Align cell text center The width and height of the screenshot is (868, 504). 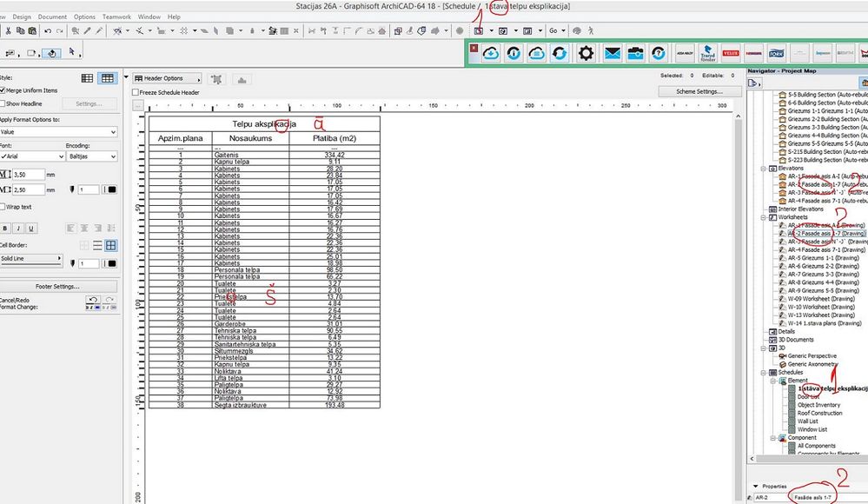(x=84, y=229)
